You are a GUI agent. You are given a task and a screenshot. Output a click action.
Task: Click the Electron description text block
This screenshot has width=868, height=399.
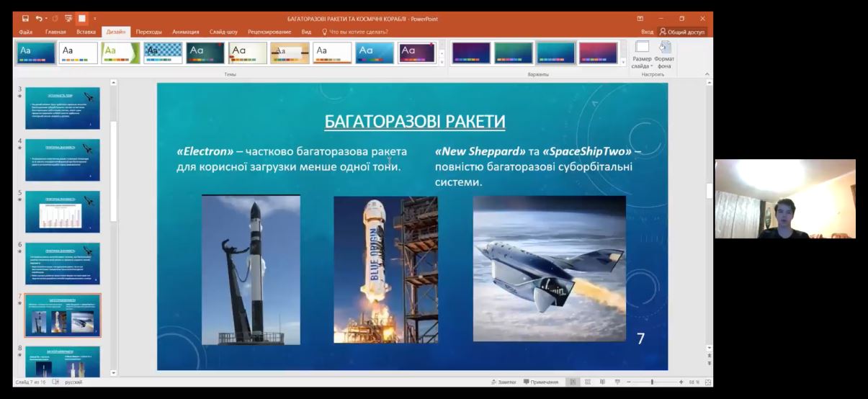pos(292,159)
